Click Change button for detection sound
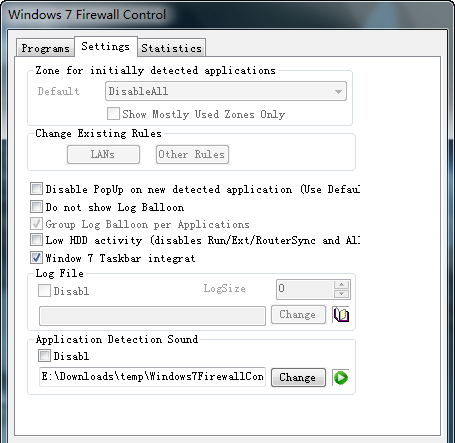This screenshot has height=443, width=455. tap(298, 377)
